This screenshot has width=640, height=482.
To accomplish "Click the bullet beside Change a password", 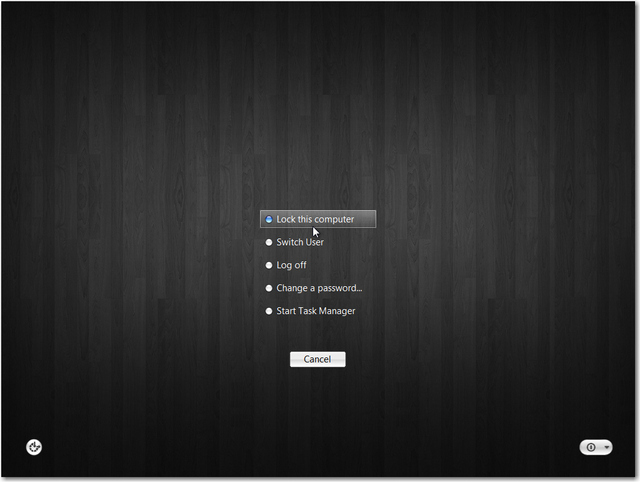I will [269, 288].
